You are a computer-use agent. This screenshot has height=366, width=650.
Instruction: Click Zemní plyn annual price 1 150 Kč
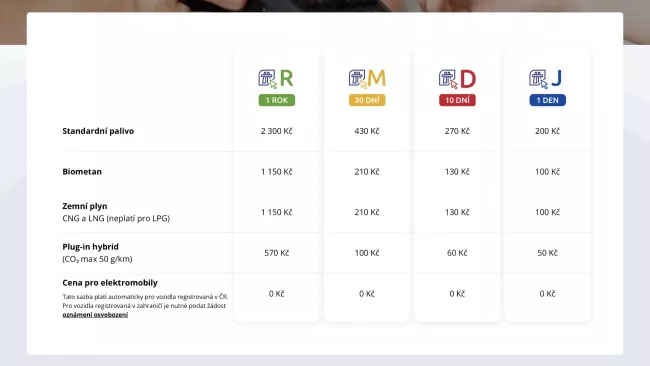(276, 212)
